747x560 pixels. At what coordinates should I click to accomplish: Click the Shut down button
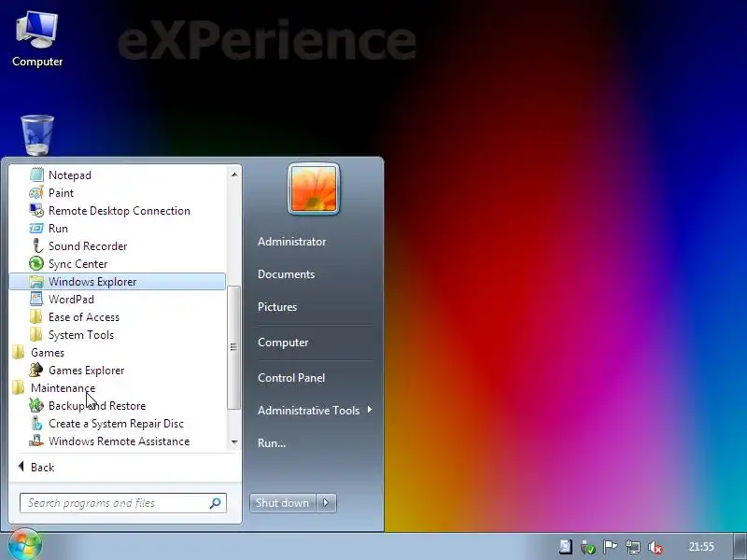click(x=283, y=503)
